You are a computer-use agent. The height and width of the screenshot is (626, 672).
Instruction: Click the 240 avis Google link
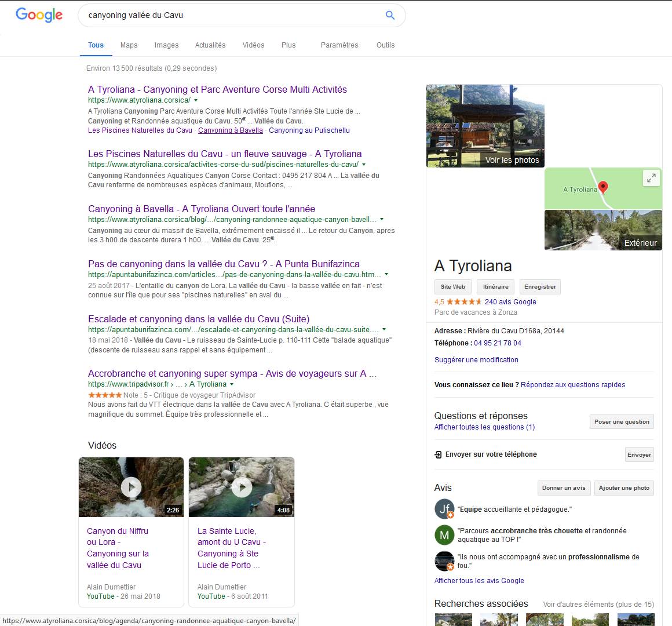510,302
